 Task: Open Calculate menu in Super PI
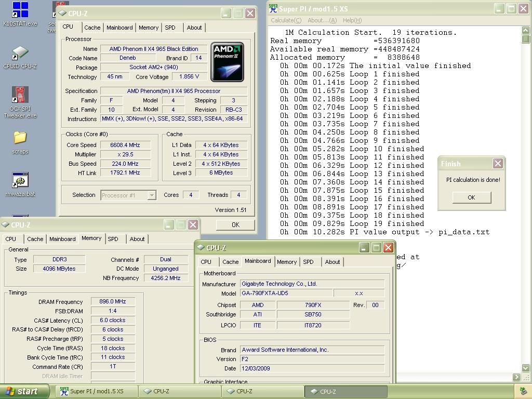click(286, 20)
